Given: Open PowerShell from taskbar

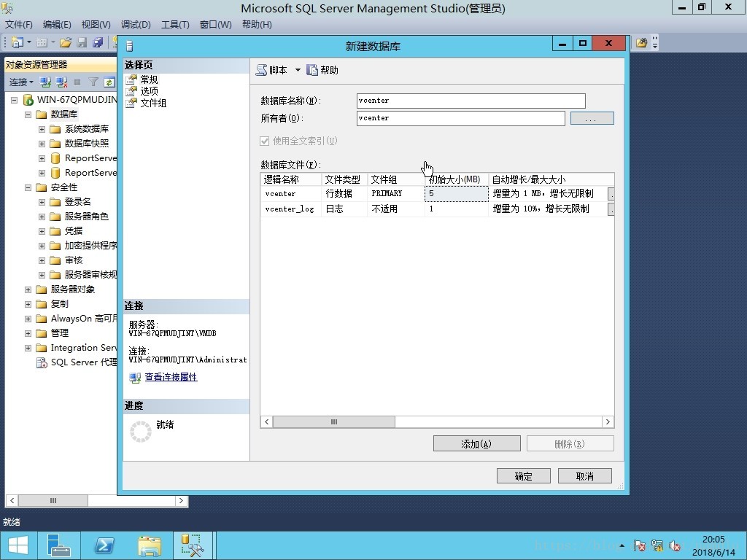Looking at the screenshot, I should click(x=104, y=545).
